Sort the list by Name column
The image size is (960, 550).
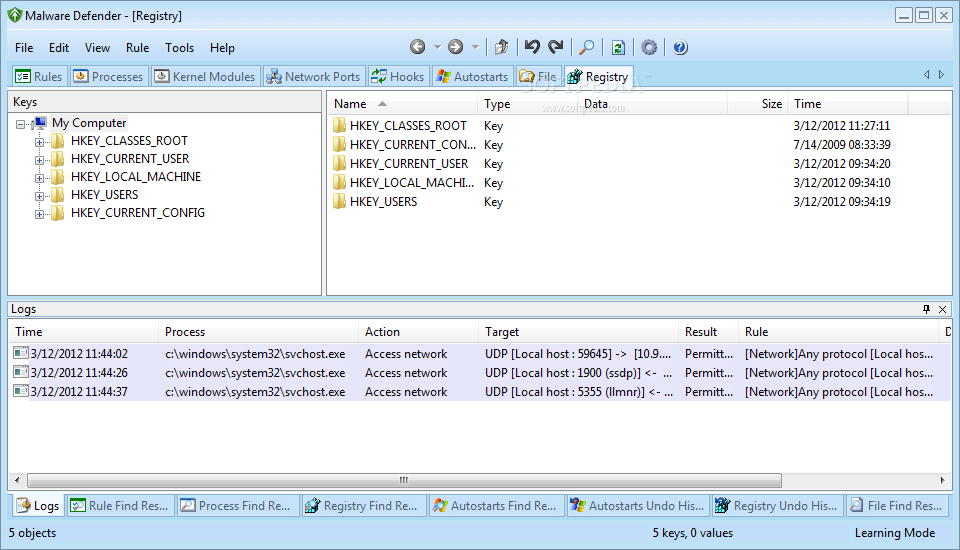[x=403, y=104]
